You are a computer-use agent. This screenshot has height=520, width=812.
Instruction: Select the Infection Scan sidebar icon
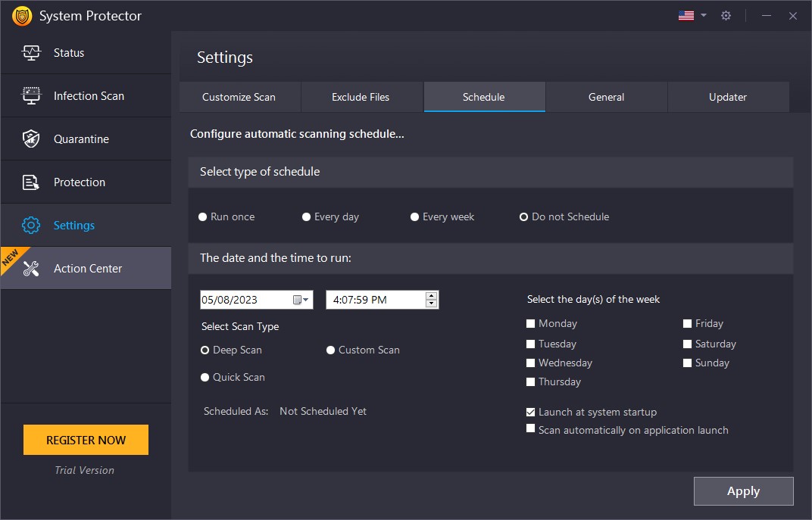click(x=32, y=95)
